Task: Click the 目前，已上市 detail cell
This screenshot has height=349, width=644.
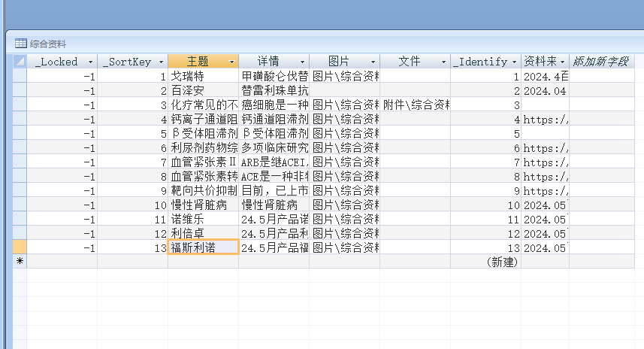Action: click(x=274, y=190)
